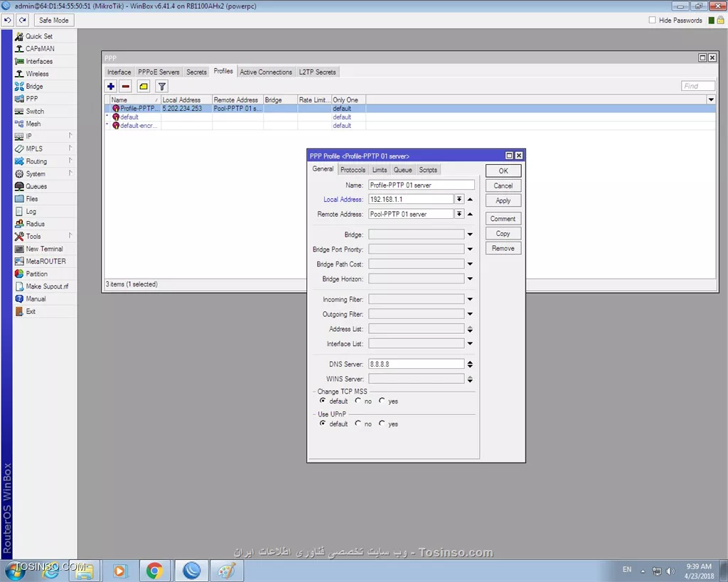The height and width of the screenshot is (582, 728).
Task: Open MetaROUTER menu
Action: point(45,262)
